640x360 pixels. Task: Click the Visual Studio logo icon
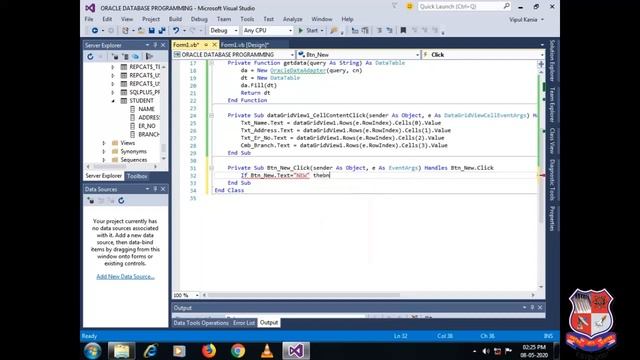point(90,8)
